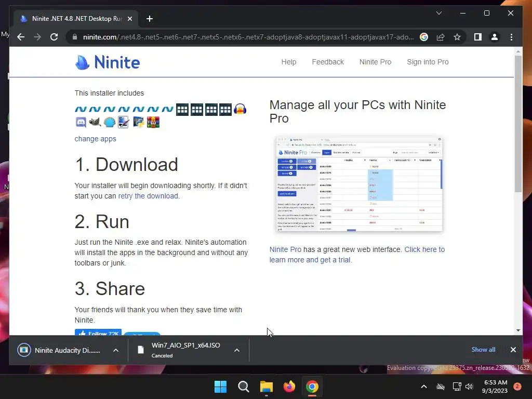Click the WinRAR books icon

click(x=153, y=122)
